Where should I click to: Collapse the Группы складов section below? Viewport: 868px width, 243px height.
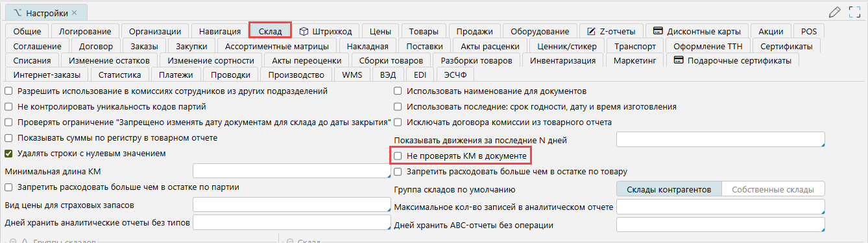[x=13, y=240]
